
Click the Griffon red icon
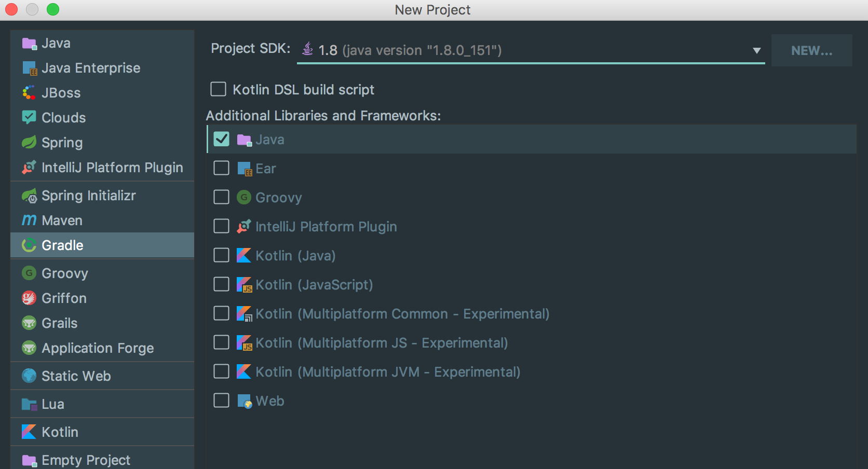[29, 298]
